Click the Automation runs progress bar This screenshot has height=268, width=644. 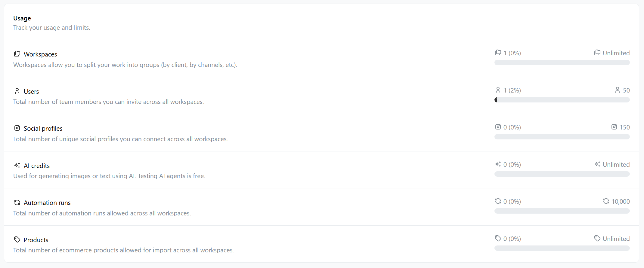pos(562,211)
